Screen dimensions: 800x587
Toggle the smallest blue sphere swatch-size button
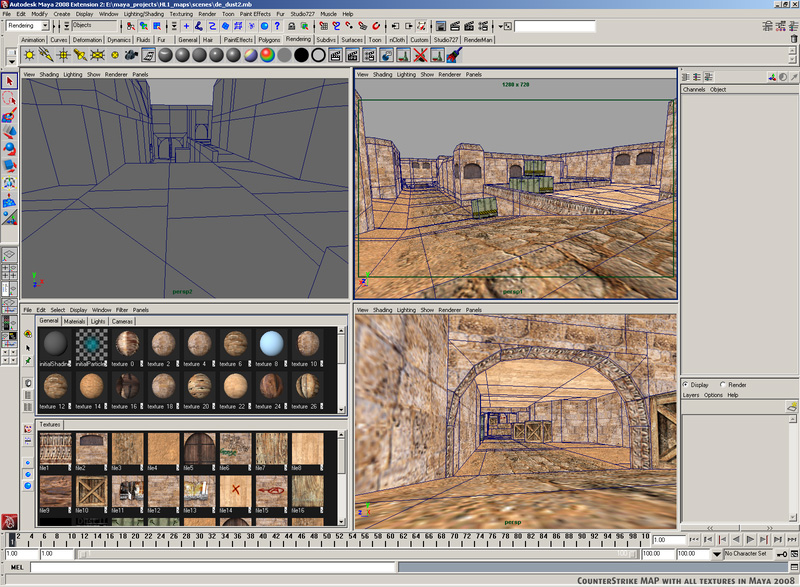(28, 463)
